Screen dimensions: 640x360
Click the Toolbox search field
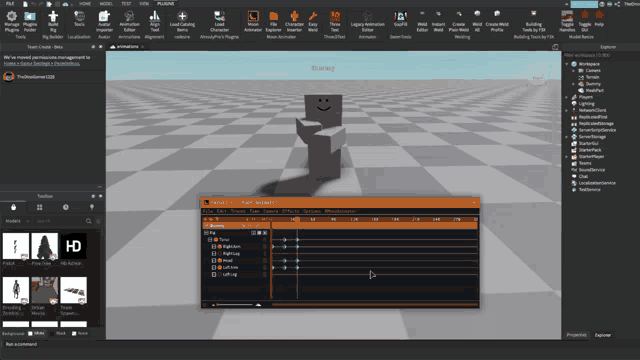coord(60,221)
